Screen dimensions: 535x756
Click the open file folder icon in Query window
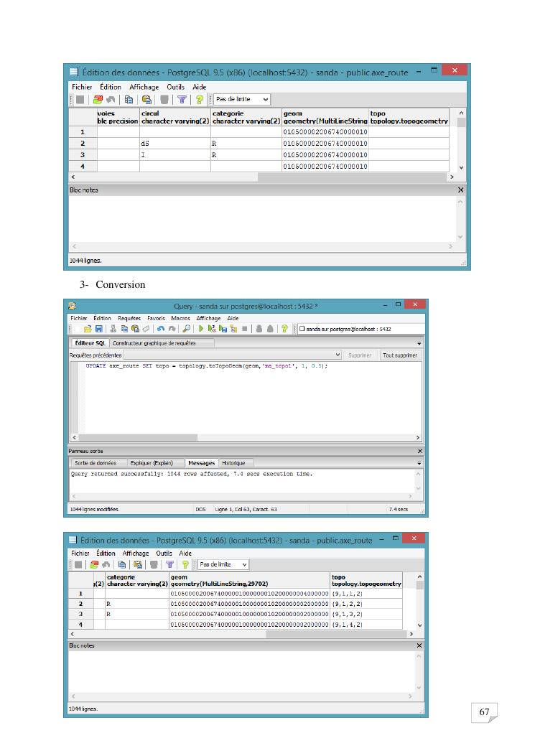point(88,329)
